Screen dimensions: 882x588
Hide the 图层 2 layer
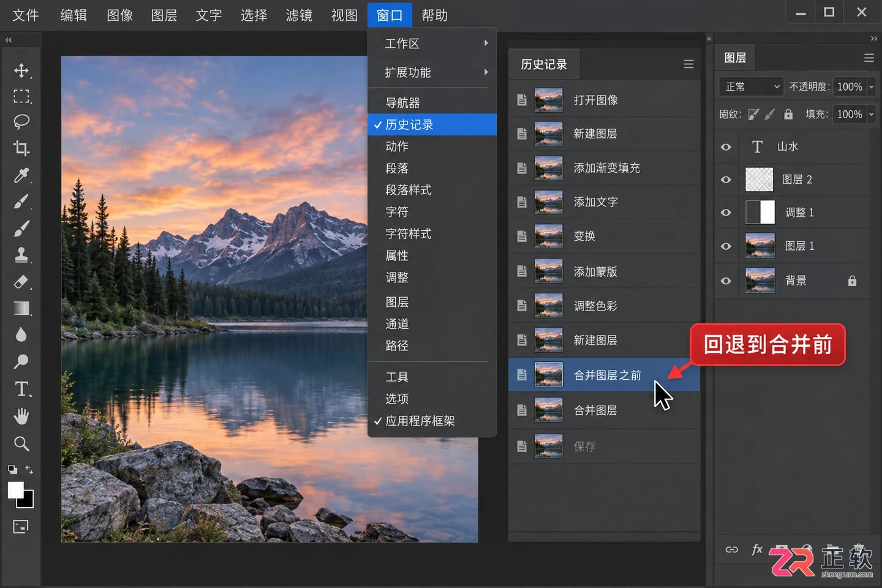coord(726,179)
